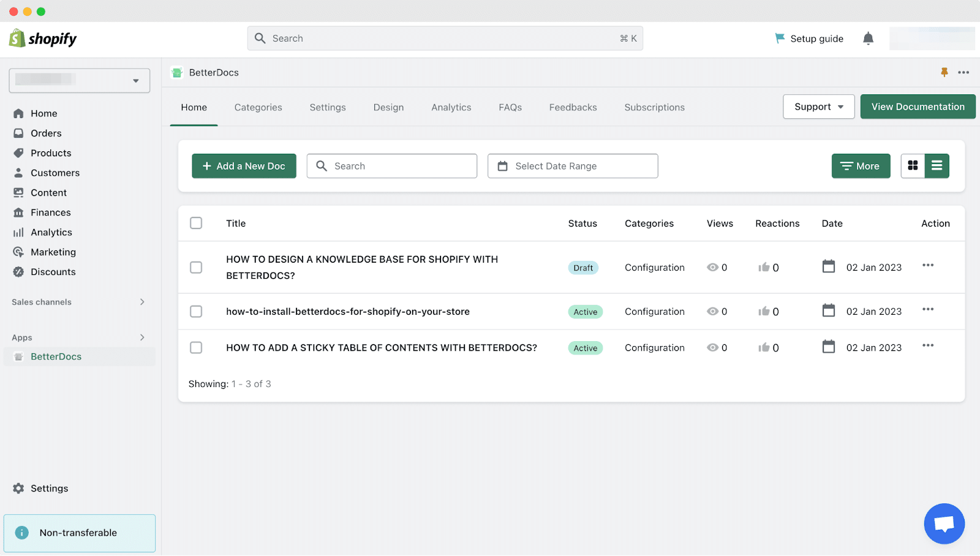Image resolution: width=980 pixels, height=556 pixels.
Task: Open Shopify notifications bell
Action: [868, 38]
